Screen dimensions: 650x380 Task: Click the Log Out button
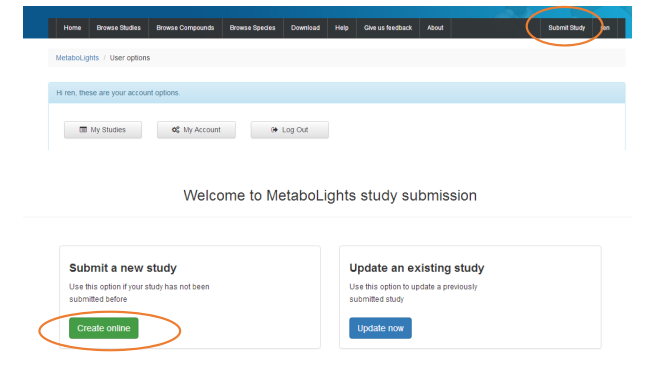(x=290, y=130)
